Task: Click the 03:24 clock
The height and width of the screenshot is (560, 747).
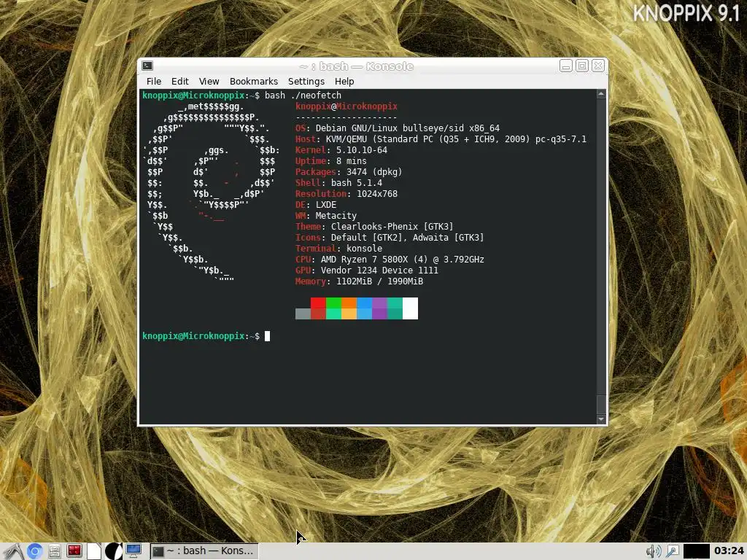Action: coord(729,551)
